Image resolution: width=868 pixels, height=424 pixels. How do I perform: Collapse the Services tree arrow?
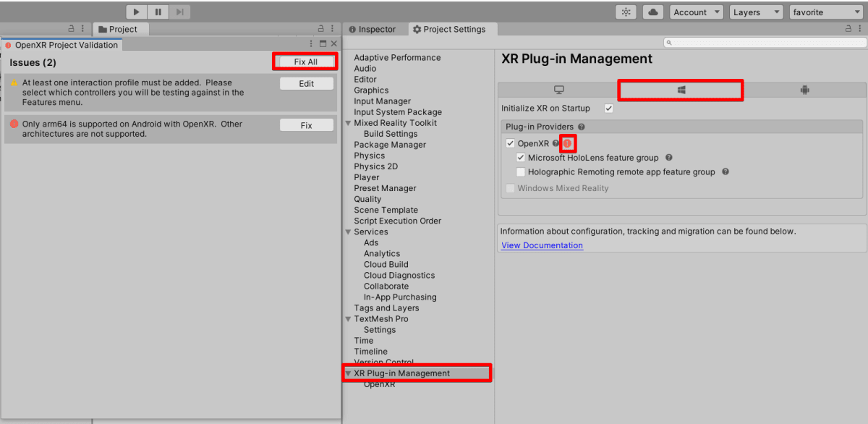349,232
